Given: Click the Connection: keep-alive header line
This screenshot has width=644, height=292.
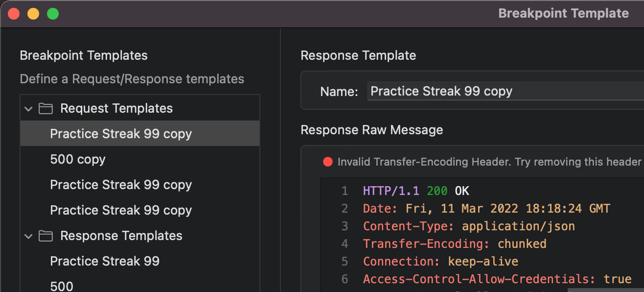Looking at the screenshot, I should [x=440, y=261].
